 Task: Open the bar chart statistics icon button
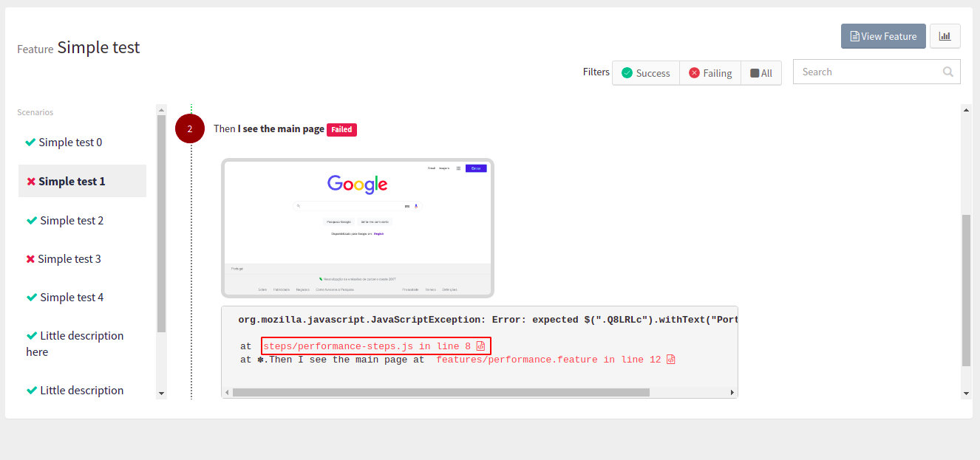[x=945, y=36]
